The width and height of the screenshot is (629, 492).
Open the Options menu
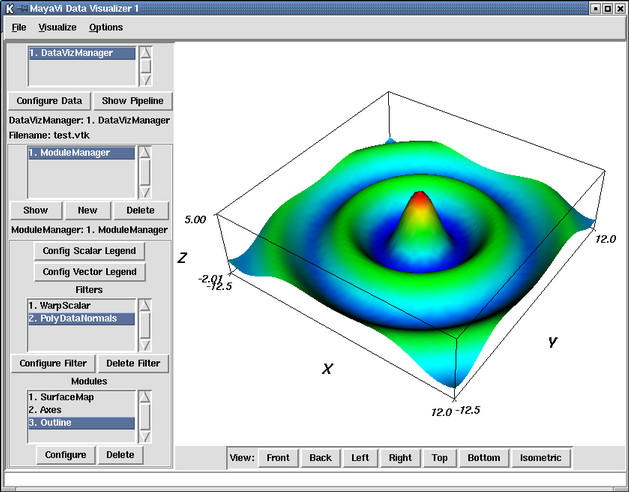(x=106, y=27)
